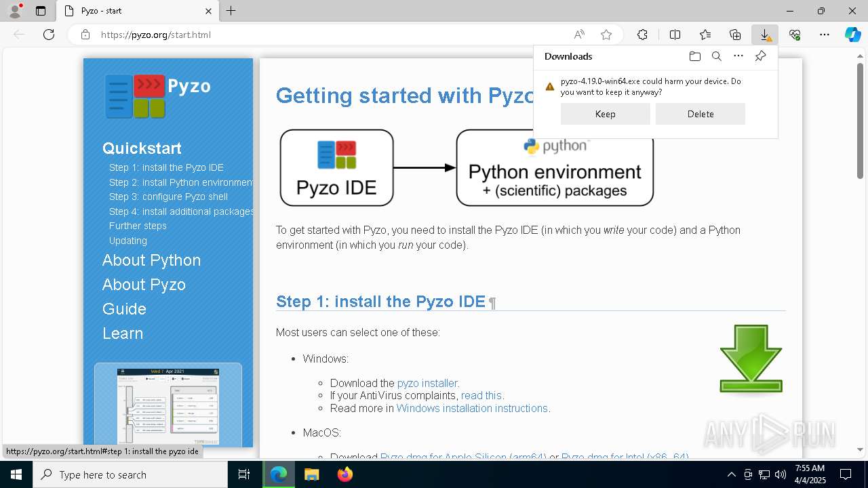Pin the Downloads panel

tap(760, 56)
